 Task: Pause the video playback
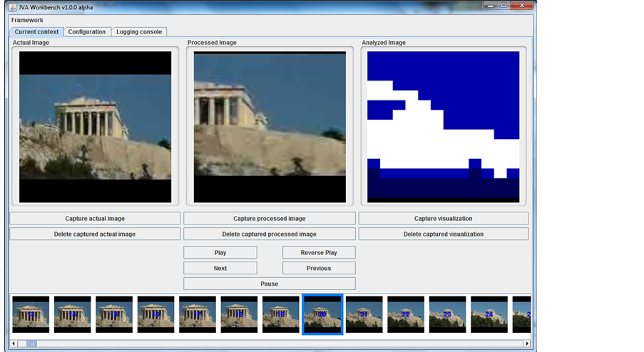[x=269, y=284]
